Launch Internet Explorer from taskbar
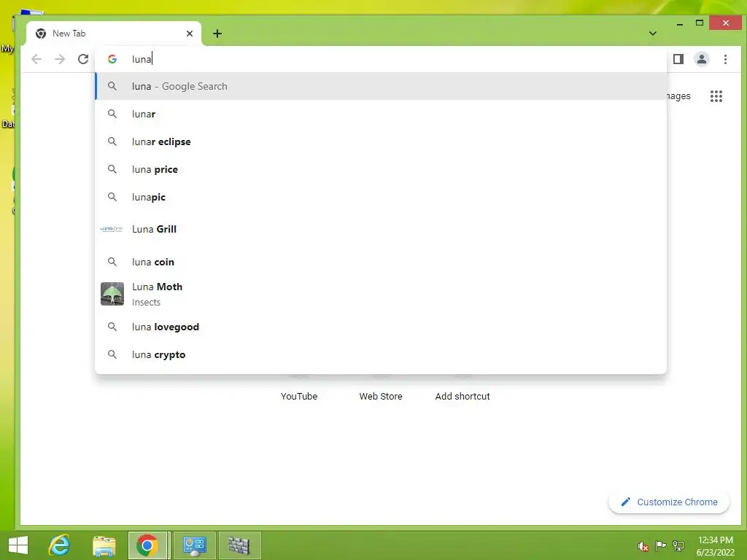 tap(59, 545)
